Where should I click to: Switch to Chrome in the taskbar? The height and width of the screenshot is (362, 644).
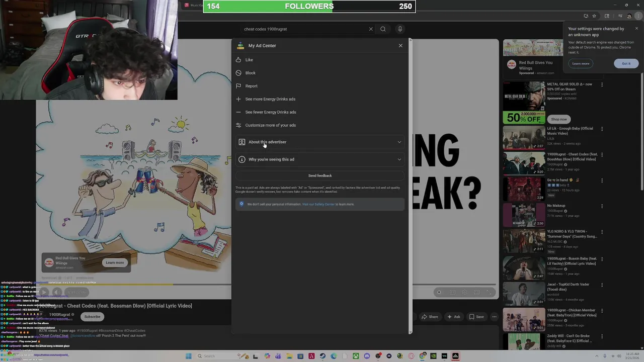point(422,356)
